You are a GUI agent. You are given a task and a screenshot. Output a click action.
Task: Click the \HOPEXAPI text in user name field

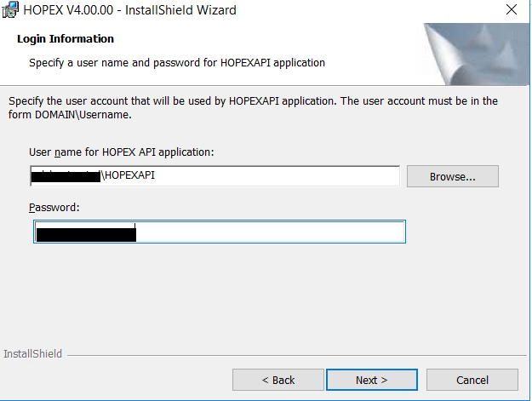pos(129,176)
